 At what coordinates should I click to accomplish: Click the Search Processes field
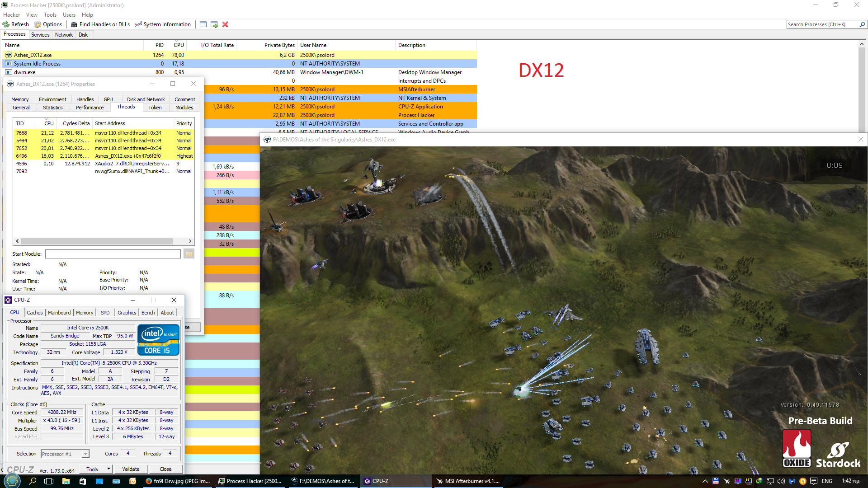click(x=822, y=24)
